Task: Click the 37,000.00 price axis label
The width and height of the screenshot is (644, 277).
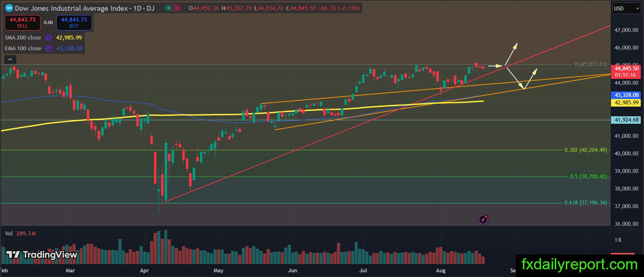Action: (x=626, y=206)
